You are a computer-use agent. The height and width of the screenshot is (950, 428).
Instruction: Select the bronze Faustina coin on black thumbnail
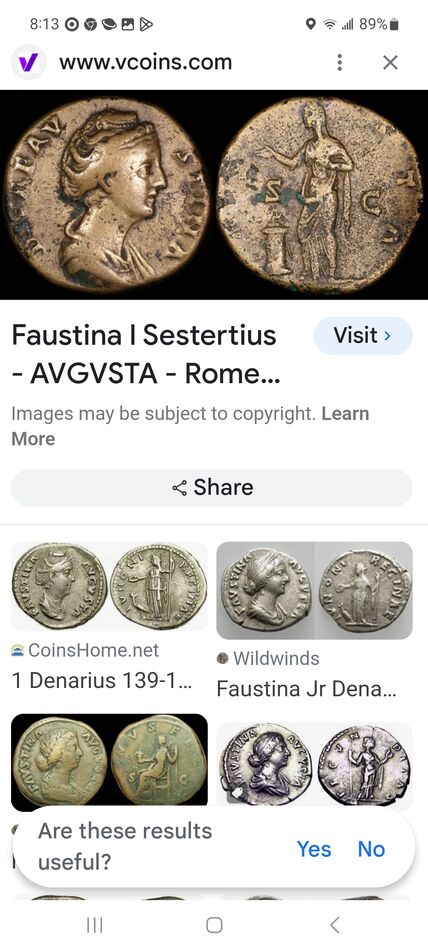pyautogui.click(x=109, y=762)
